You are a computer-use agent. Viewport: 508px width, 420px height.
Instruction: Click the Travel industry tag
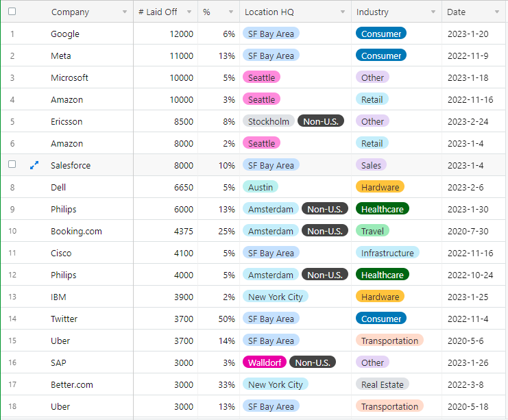click(x=372, y=231)
